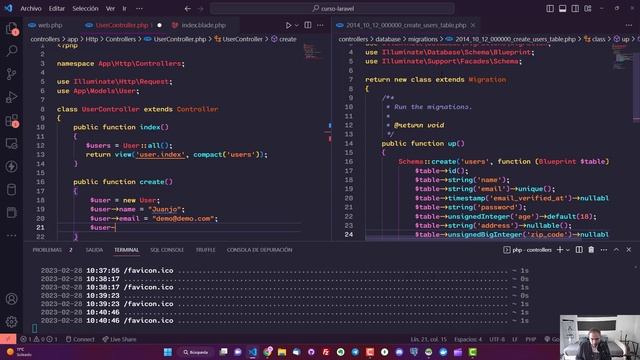Show hidden menu items with ellipsis
640x360 pixels.
point(139,9)
